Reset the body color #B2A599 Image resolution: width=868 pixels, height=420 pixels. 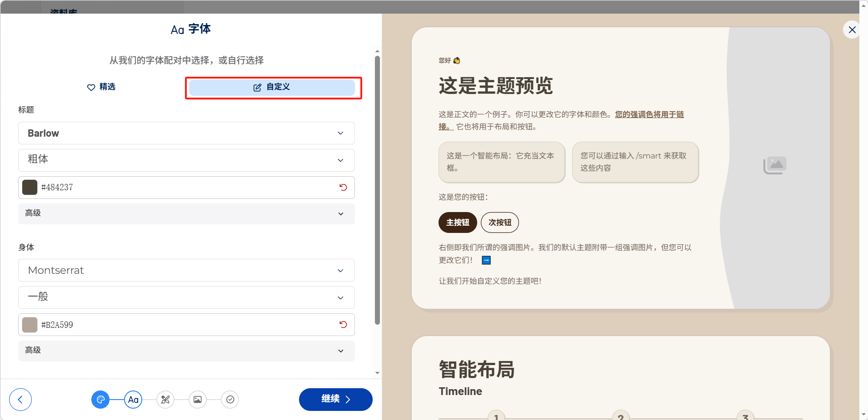[343, 325]
